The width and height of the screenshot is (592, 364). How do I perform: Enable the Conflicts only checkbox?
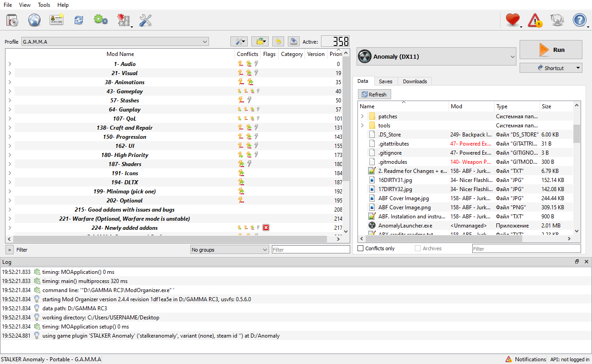point(361,248)
